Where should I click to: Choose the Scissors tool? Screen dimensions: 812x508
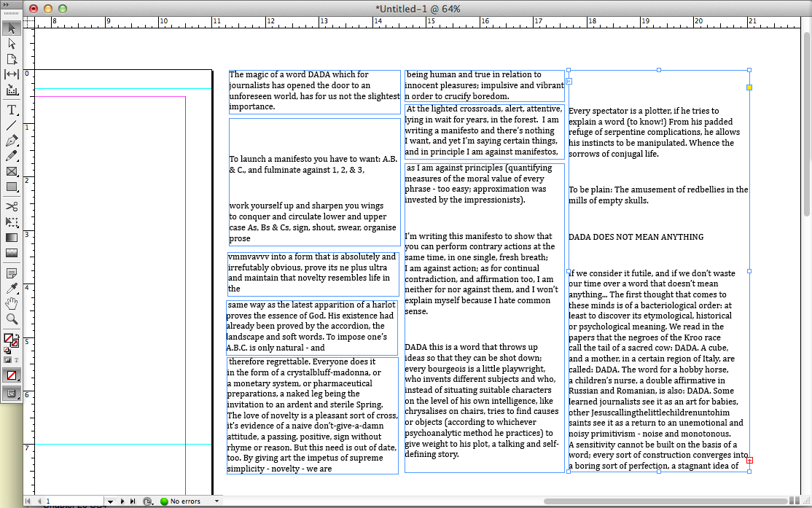point(12,206)
